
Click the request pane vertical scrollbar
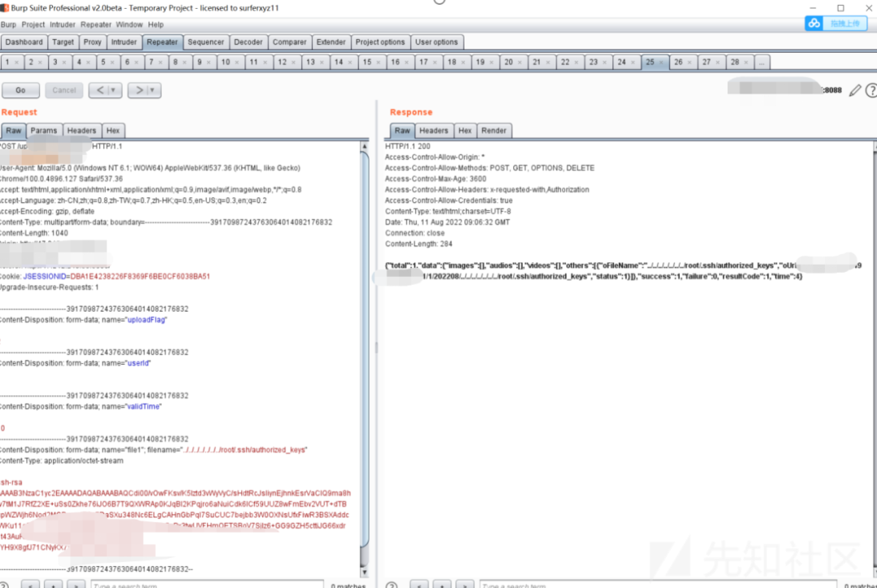(x=365, y=348)
